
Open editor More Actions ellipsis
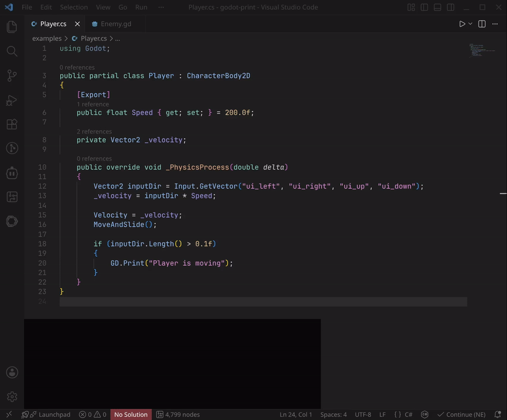pos(495,24)
